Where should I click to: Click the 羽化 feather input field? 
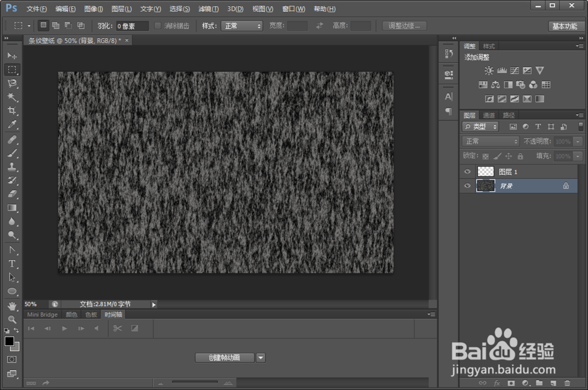(x=132, y=26)
